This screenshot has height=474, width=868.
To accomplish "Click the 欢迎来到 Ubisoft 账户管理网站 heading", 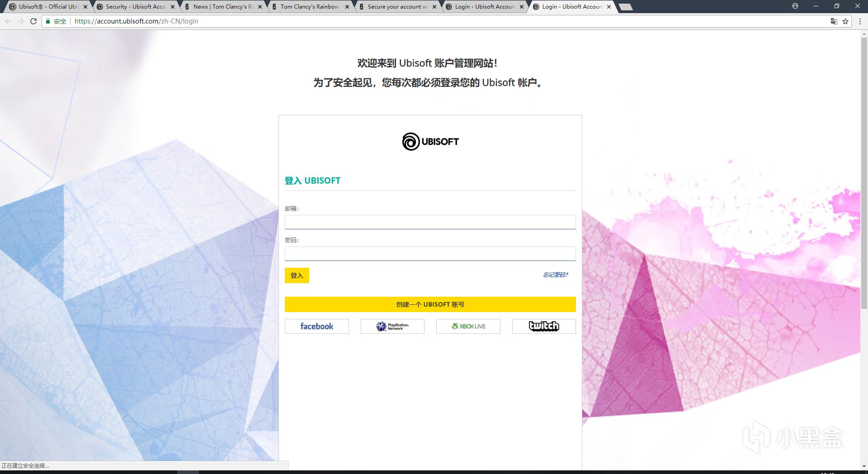I will pos(428,63).
